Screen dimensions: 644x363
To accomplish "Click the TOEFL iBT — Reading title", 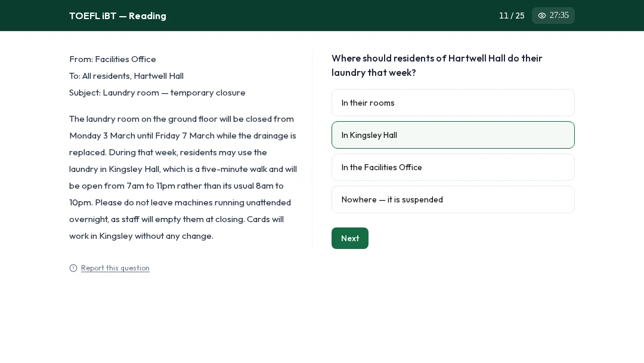I will (x=118, y=16).
